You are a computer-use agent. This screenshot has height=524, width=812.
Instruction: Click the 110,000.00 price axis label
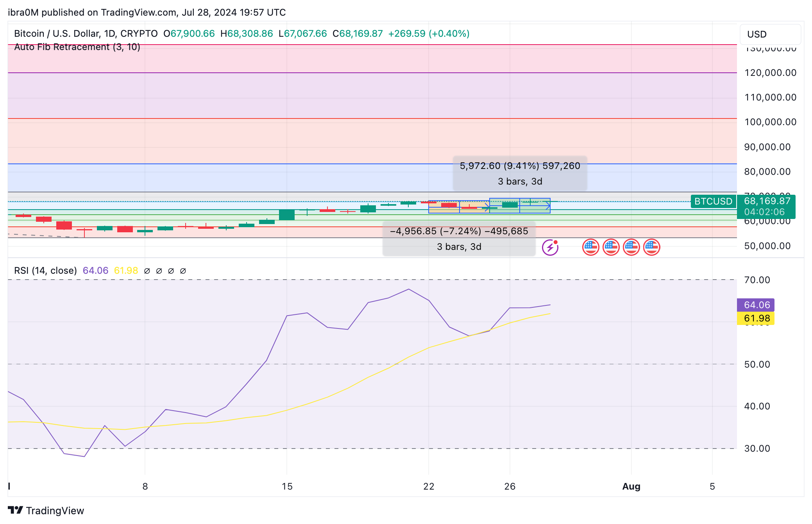[770, 97]
